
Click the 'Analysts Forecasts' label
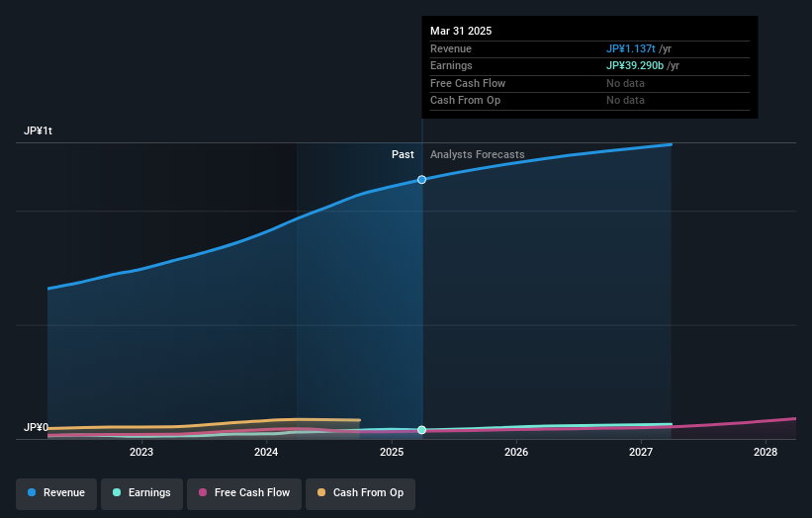[x=477, y=155]
